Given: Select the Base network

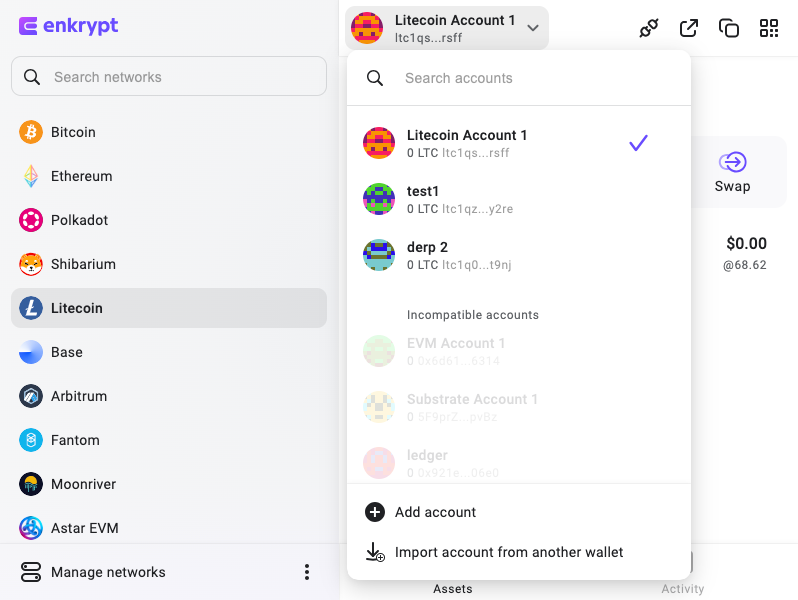Looking at the screenshot, I should pos(169,352).
